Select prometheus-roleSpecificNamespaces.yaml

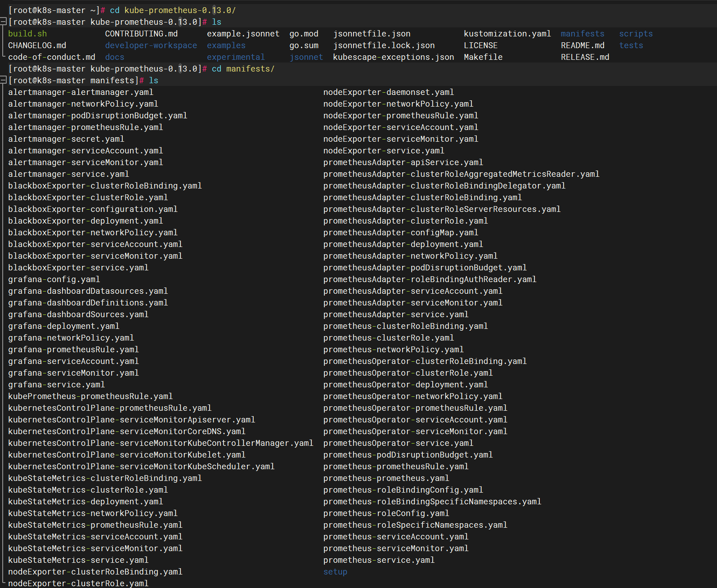click(x=416, y=525)
